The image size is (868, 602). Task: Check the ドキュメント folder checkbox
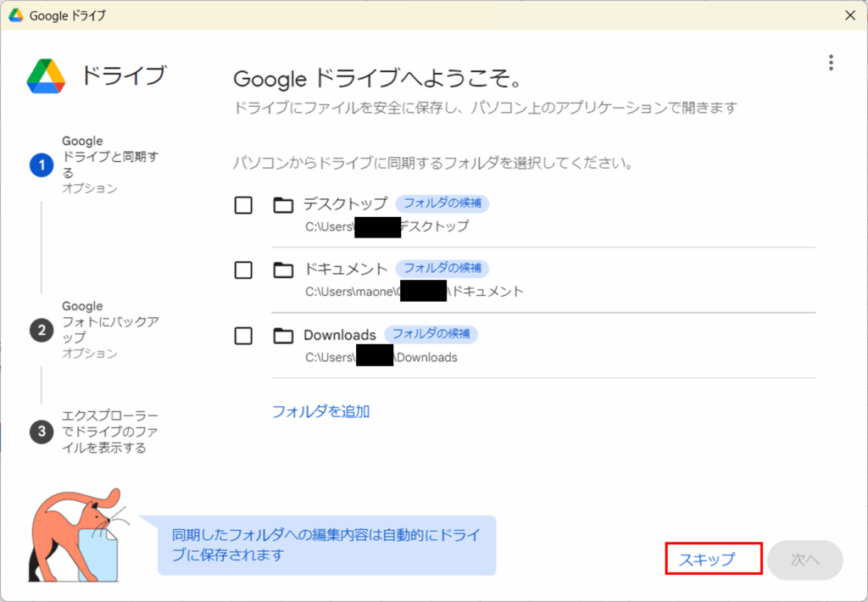[243, 270]
